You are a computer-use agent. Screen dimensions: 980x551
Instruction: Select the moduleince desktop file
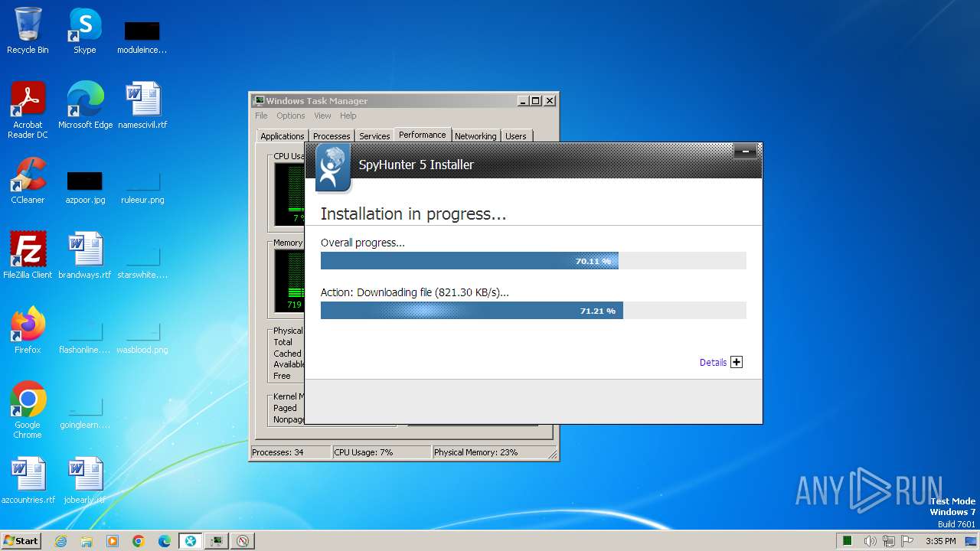tap(142, 37)
